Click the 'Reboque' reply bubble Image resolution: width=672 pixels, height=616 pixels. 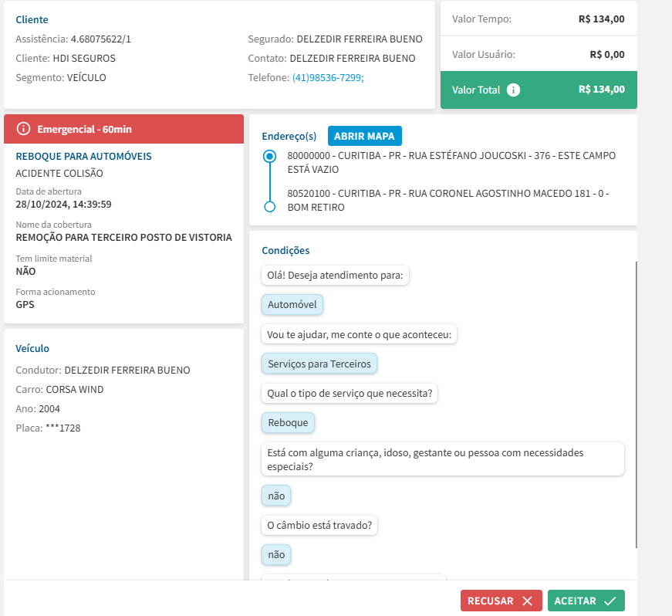coord(288,422)
